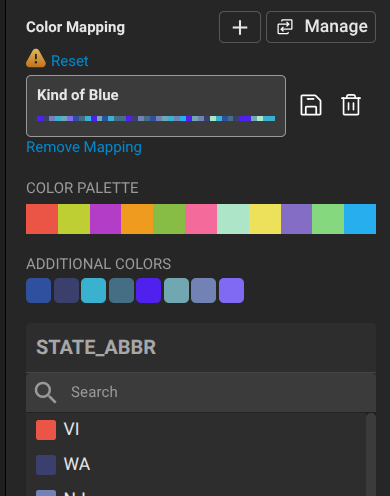Viewport: 390px width, 496px height.
Task: Open the Manage color mappings button
Action: point(321,27)
